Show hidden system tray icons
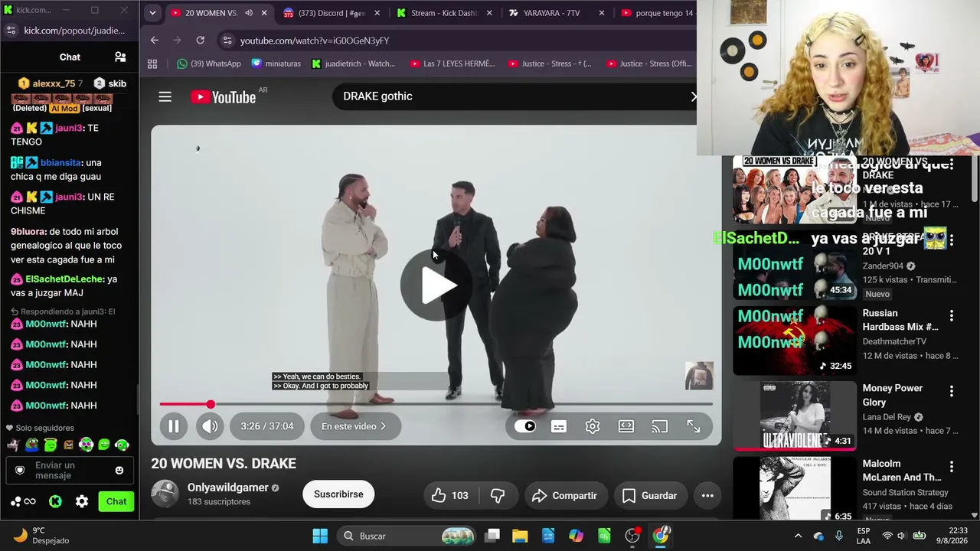 (798, 536)
